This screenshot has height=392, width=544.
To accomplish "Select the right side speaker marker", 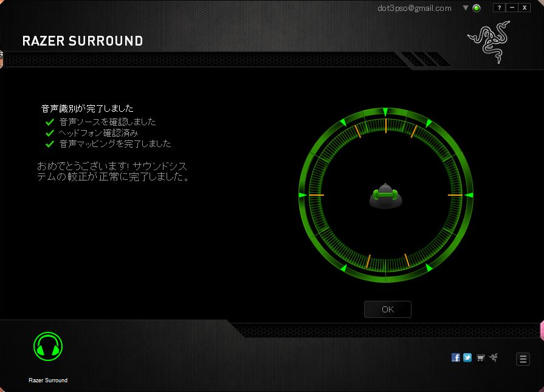I will 469,195.
